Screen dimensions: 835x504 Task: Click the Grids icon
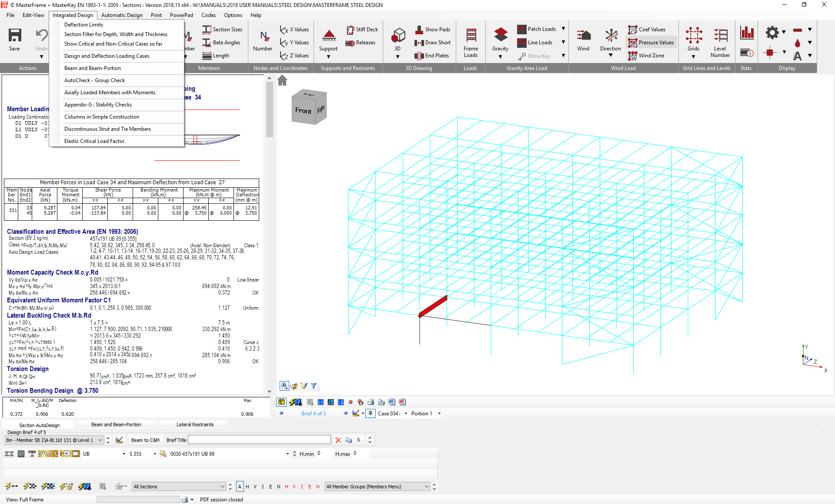pos(693,36)
